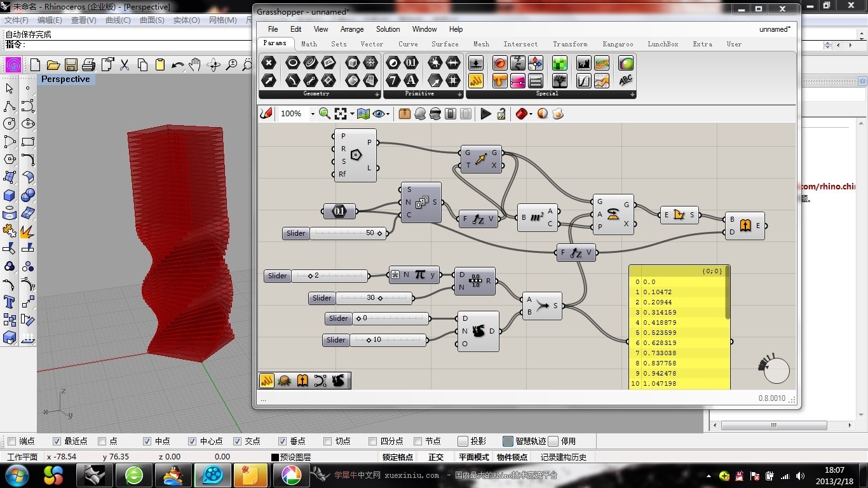The height and width of the screenshot is (488, 868).
Task: Click the Rhino Undo arrow icon
Action: tap(178, 65)
